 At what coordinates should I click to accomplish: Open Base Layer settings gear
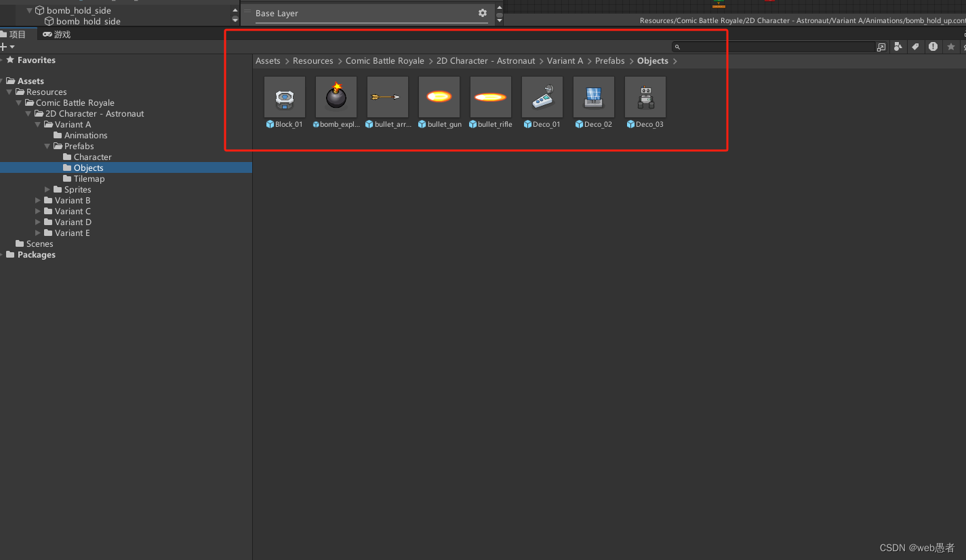[x=481, y=13]
